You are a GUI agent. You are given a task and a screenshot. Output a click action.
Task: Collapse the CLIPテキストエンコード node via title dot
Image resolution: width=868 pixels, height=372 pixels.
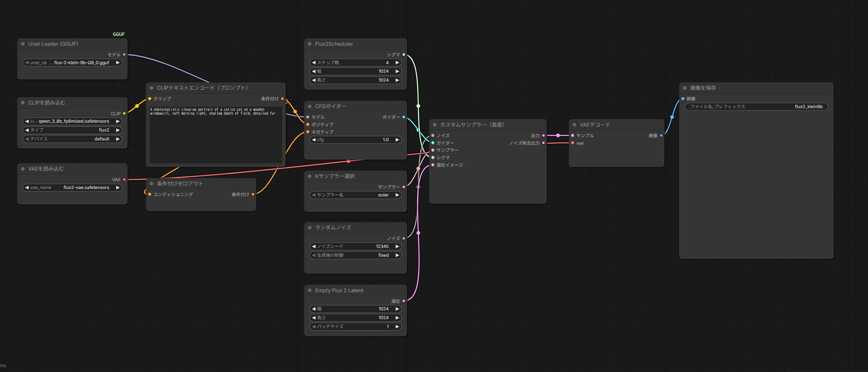point(151,88)
